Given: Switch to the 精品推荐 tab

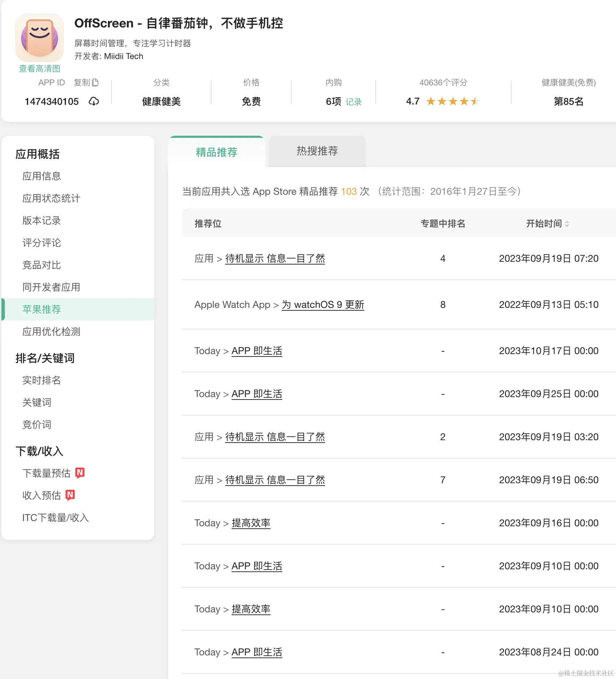Looking at the screenshot, I should click(x=216, y=152).
